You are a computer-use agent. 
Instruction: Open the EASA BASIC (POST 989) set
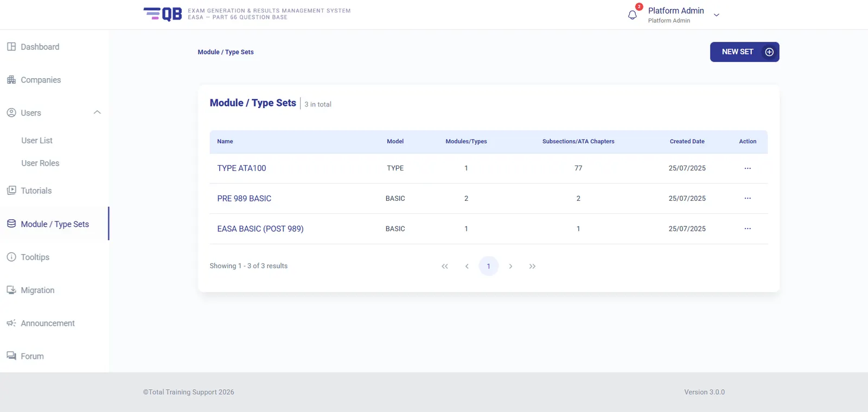click(x=260, y=229)
